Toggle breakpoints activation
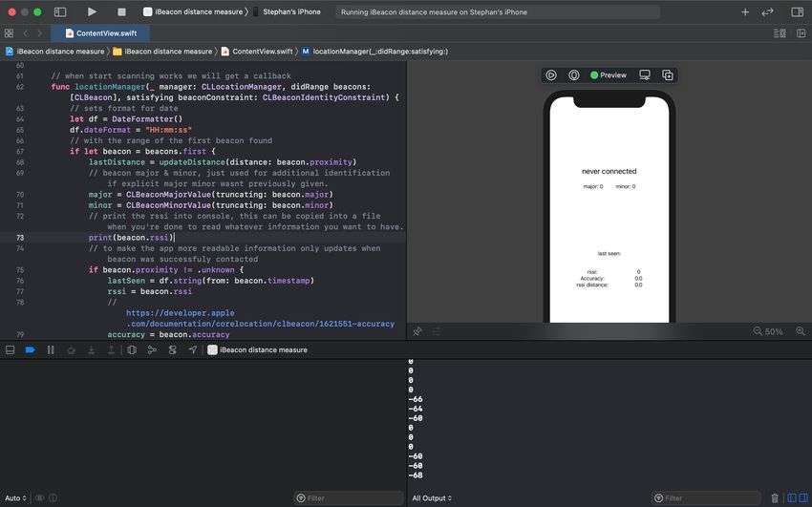812x507 pixels. (30, 349)
